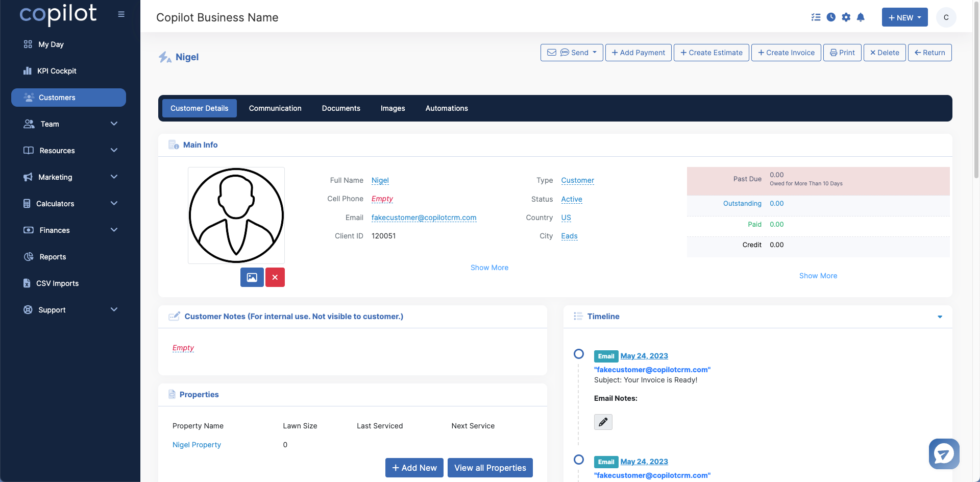Click the Return button
This screenshot has width=980, height=482.
(x=930, y=53)
